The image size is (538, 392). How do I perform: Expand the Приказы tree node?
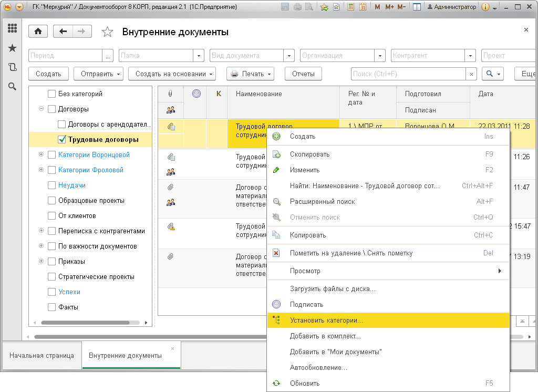tap(41, 261)
